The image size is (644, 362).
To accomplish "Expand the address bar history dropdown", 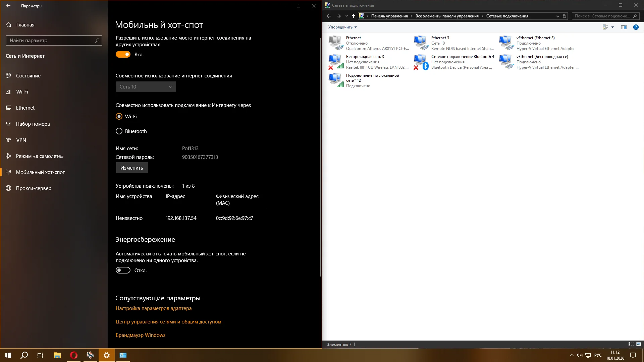I will tap(557, 16).
